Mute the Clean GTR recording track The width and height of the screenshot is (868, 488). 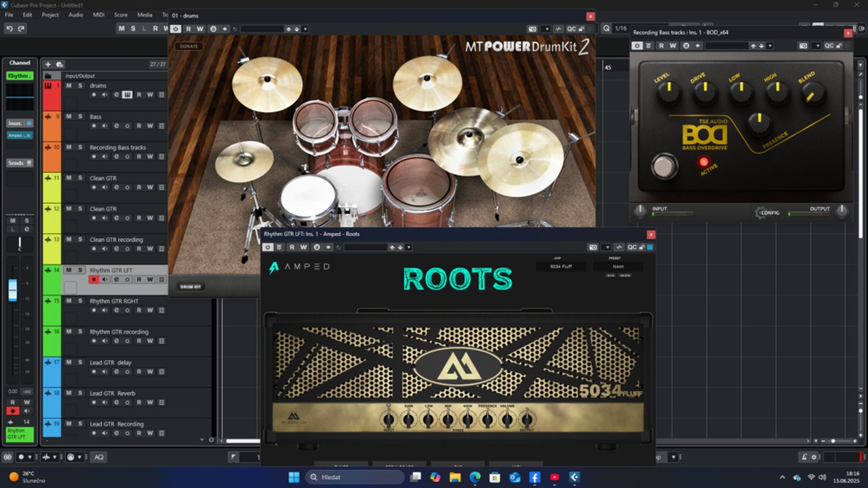point(68,239)
